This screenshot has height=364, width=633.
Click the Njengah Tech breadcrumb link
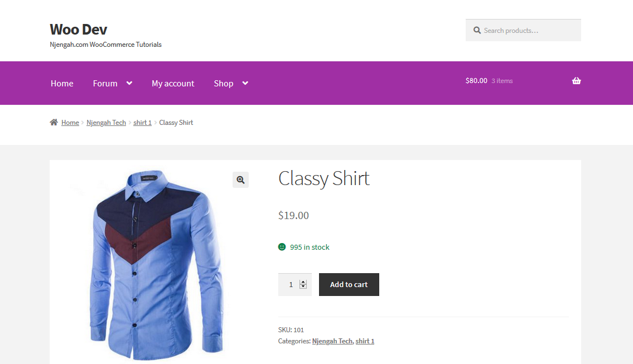106,123
